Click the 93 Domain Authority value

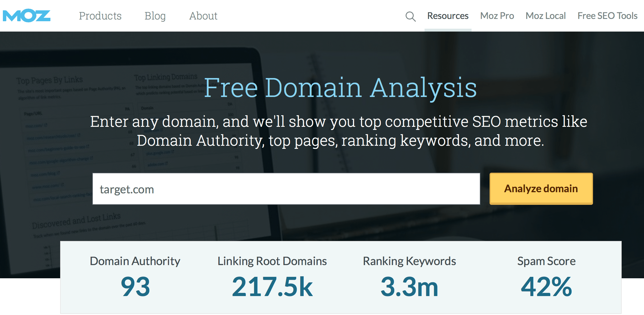pos(135,287)
